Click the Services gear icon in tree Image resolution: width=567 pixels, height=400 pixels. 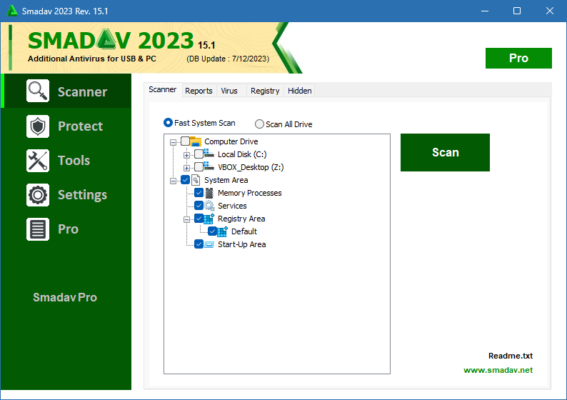(x=209, y=206)
